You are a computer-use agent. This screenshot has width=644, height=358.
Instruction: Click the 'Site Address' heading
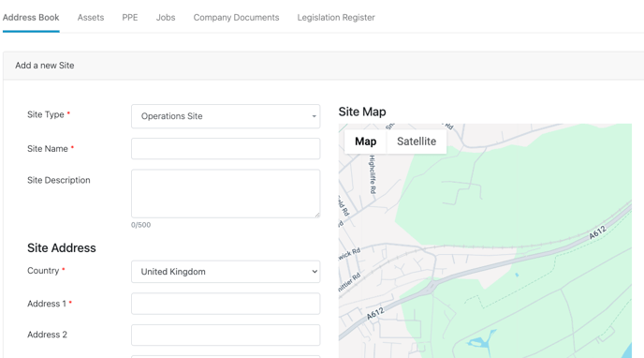[62, 247]
